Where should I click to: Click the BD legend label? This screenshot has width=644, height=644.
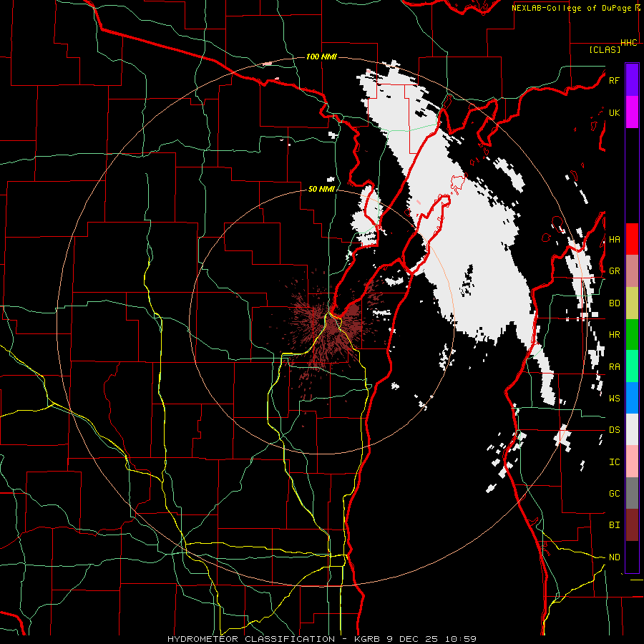click(614, 303)
